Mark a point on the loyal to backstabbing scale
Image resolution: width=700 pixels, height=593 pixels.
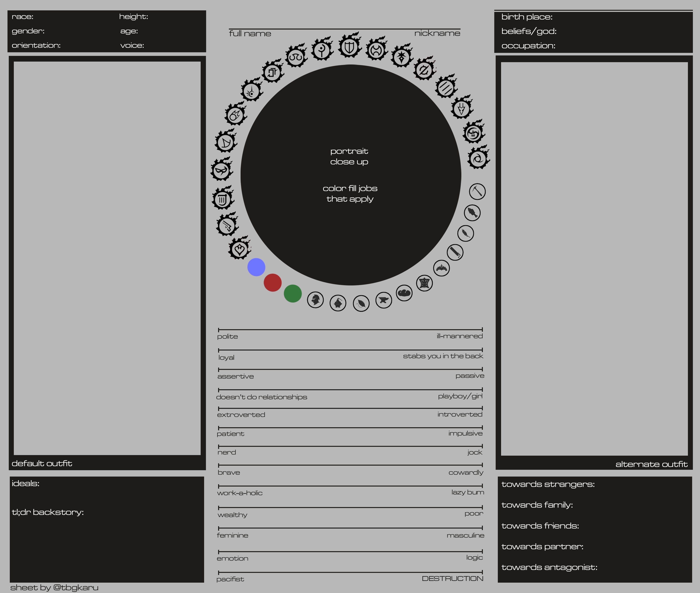pyautogui.click(x=350, y=350)
